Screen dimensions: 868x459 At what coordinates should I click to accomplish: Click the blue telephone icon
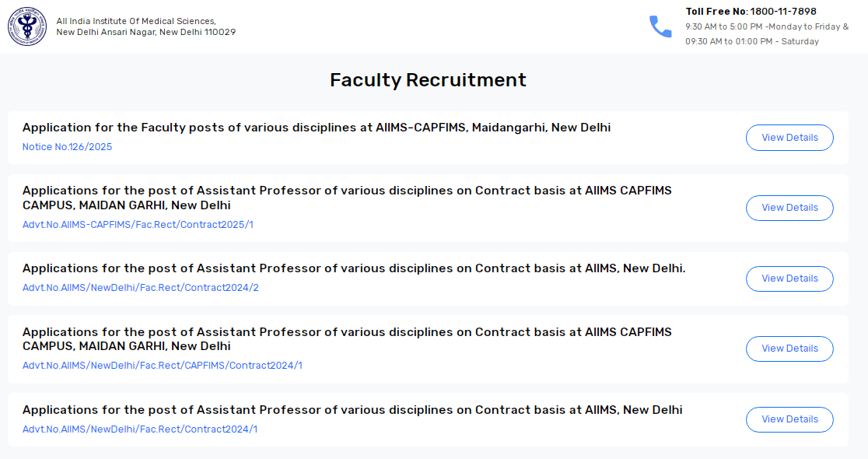tap(660, 26)
